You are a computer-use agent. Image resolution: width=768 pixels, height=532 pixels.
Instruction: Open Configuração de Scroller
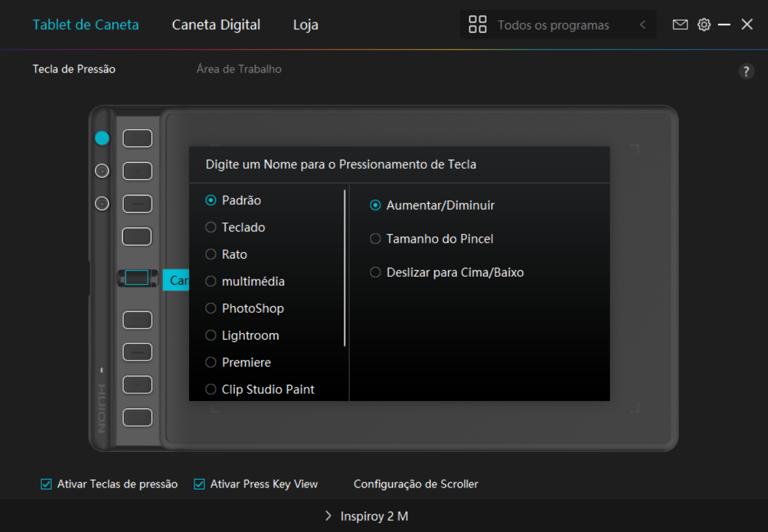click(x=416, y=484)
